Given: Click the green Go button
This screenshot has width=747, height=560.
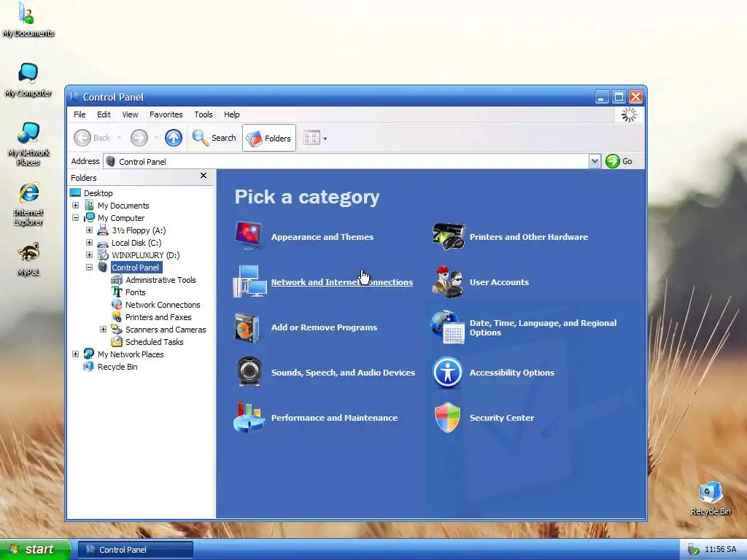Looking at the screenshot, I should (x=619, y=161).
